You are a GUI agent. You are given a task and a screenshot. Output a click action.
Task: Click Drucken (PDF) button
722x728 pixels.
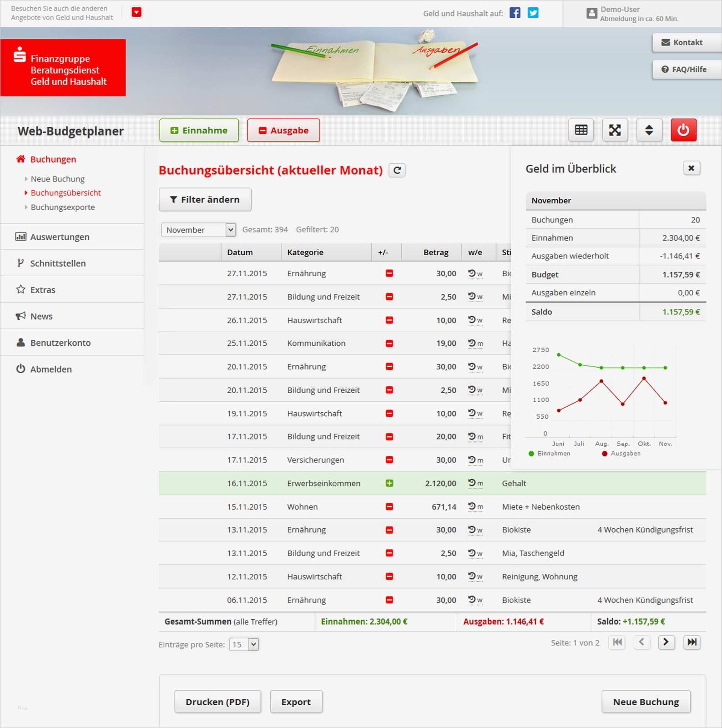click(x=218, y=702)
